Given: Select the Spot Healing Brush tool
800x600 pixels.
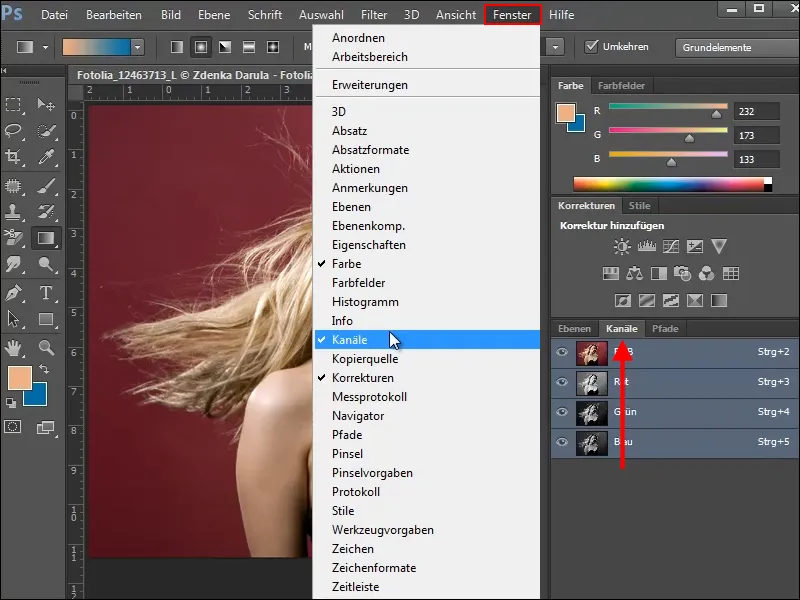Looking at the screenshot, I should [x=13, y=186].
